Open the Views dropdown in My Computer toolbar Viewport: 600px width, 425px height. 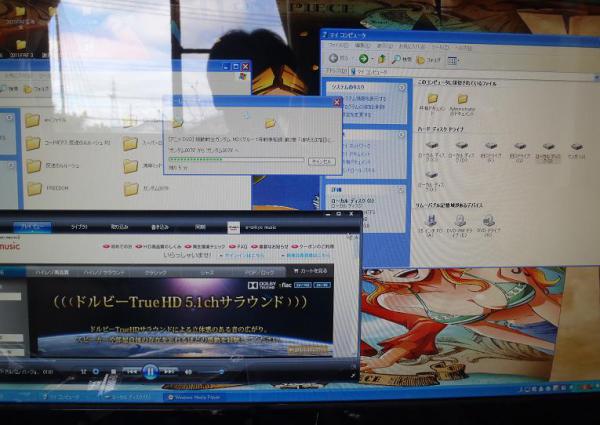pos(453,60)
